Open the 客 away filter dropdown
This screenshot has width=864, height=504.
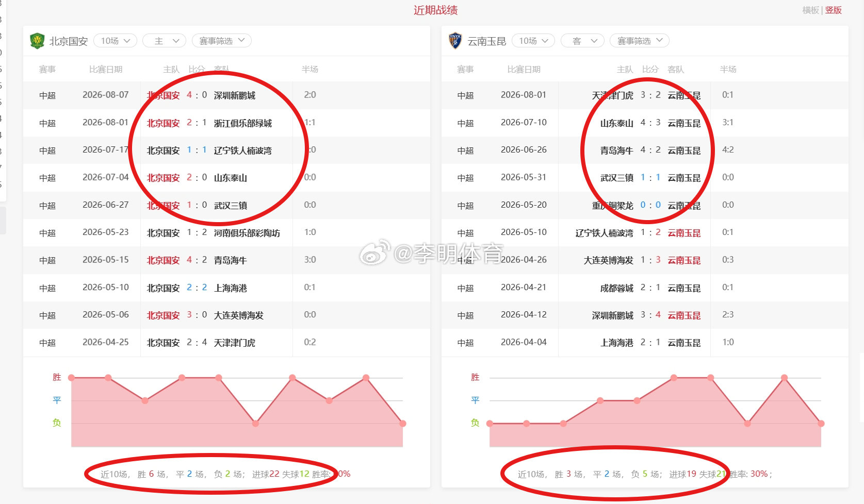click(x=582, y=41)
